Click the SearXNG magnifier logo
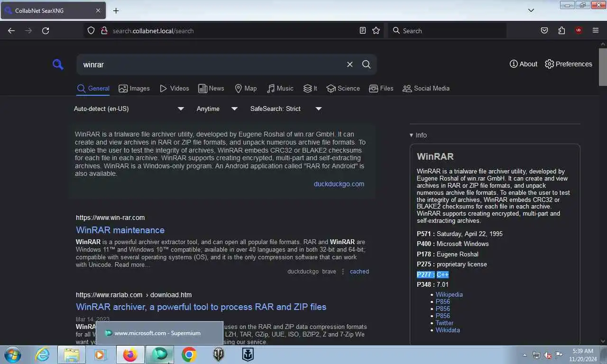This screenshot has height=364, width=607. [58, 64]
